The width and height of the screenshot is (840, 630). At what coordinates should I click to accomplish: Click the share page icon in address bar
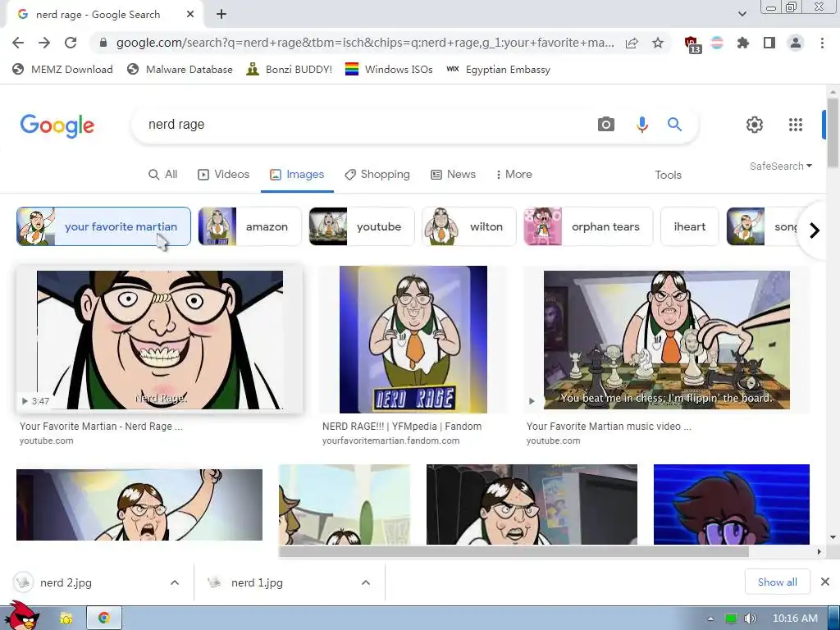[x=632, y=43]
